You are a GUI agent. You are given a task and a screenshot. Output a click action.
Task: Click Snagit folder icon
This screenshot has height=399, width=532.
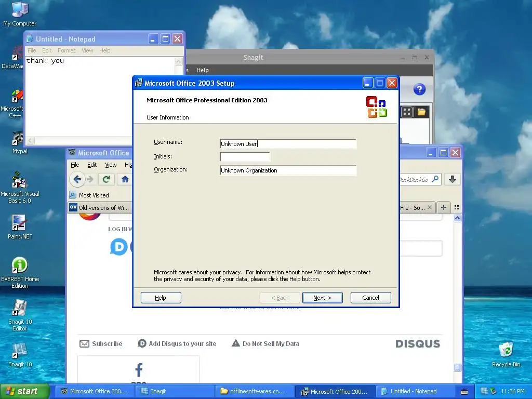421,112
